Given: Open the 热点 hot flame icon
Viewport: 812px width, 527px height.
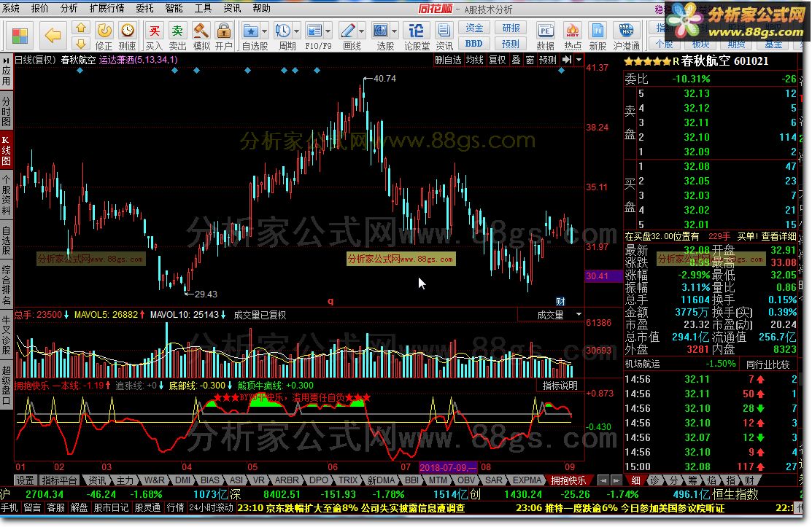Looking at the screenshot, I should (572, 31).
